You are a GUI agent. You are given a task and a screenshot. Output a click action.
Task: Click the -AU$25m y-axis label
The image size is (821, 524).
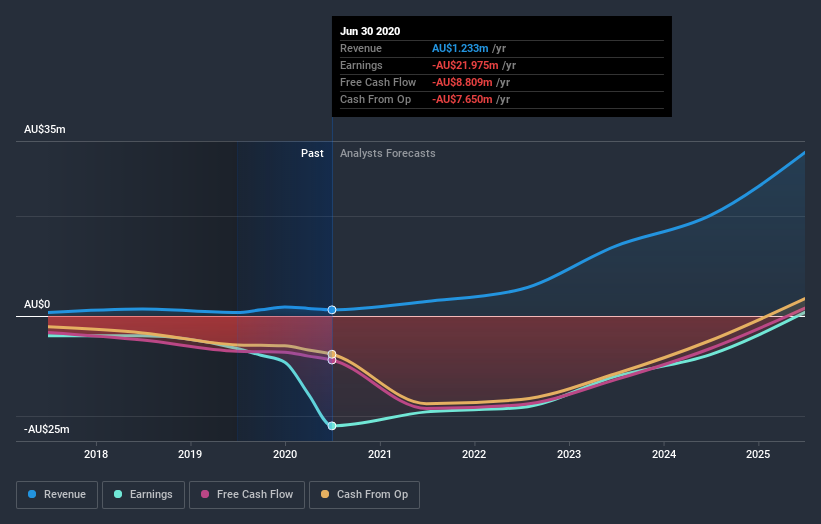(47, 429)
